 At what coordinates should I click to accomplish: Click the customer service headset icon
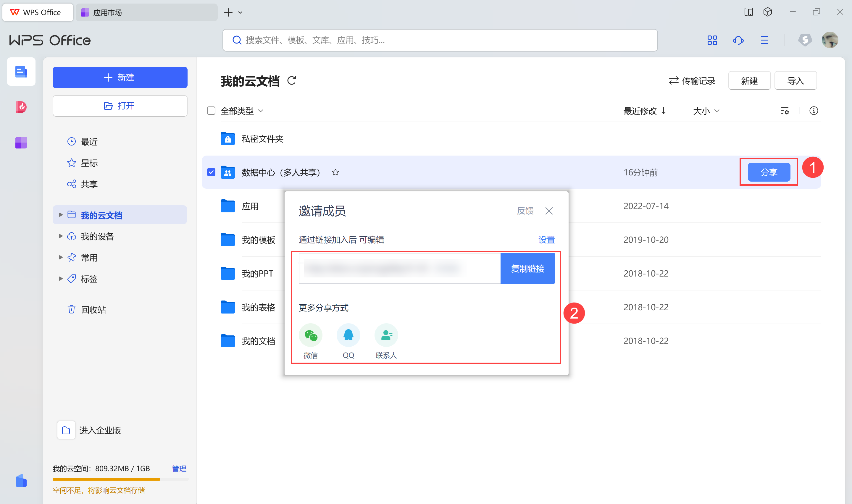click(738, 41)
